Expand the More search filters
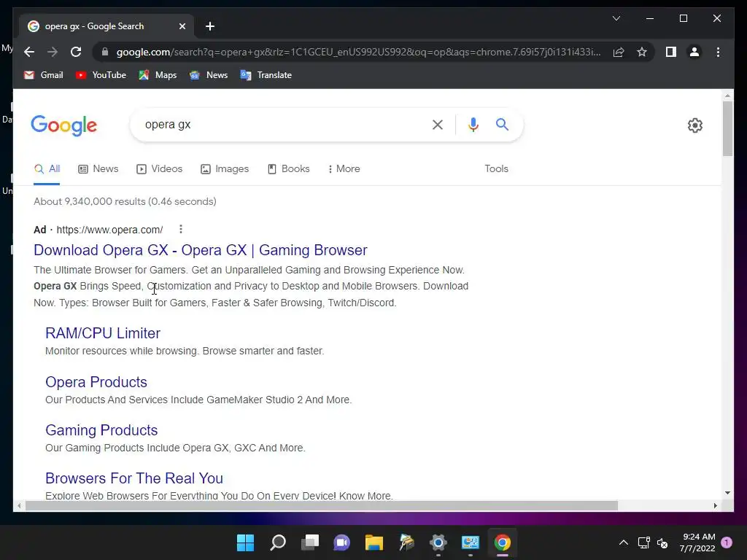Image resolution: width=747 pixels, height=560 pixels. [344, 169]
